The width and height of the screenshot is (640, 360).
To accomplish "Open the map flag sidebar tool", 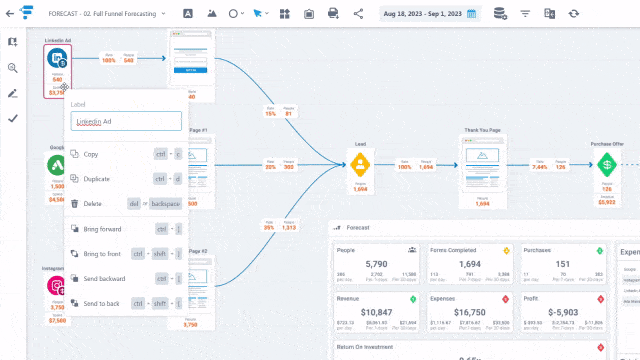I will tap(13, 42).
